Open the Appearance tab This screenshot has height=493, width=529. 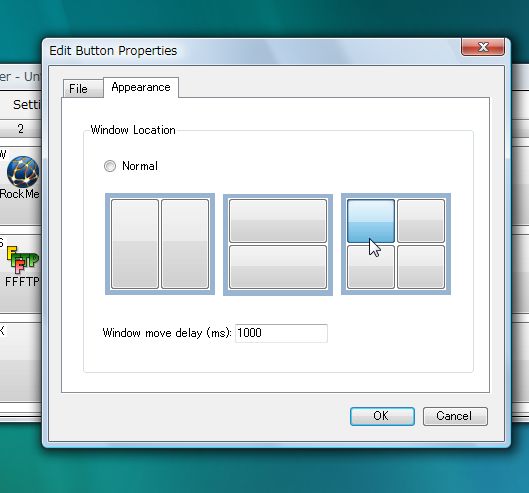coord(141,87)
